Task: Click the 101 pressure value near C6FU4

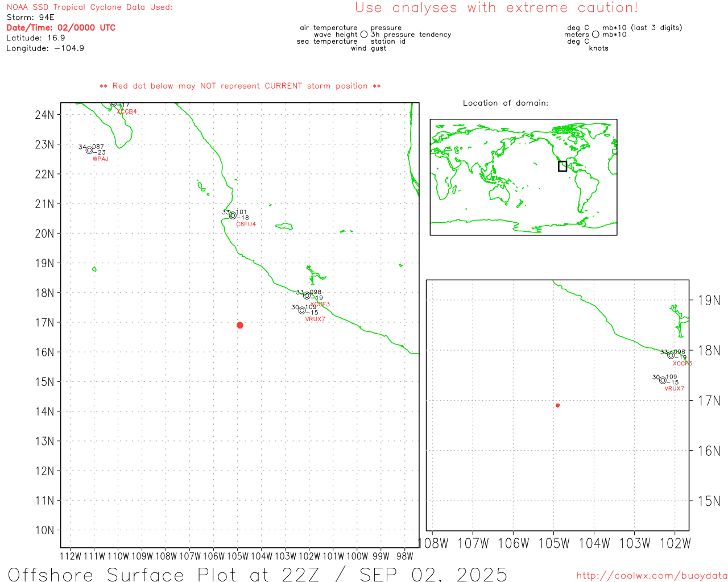Action: [x=242, y=213]
